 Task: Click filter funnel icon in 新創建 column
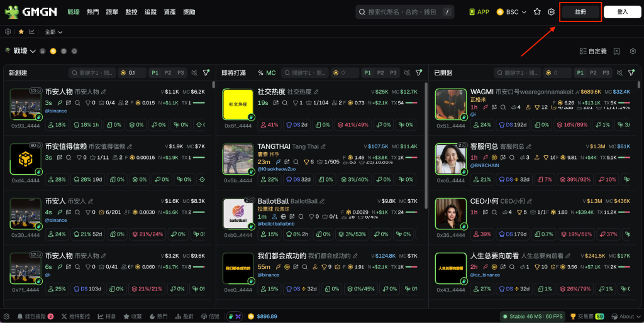[x=206, y=73]
